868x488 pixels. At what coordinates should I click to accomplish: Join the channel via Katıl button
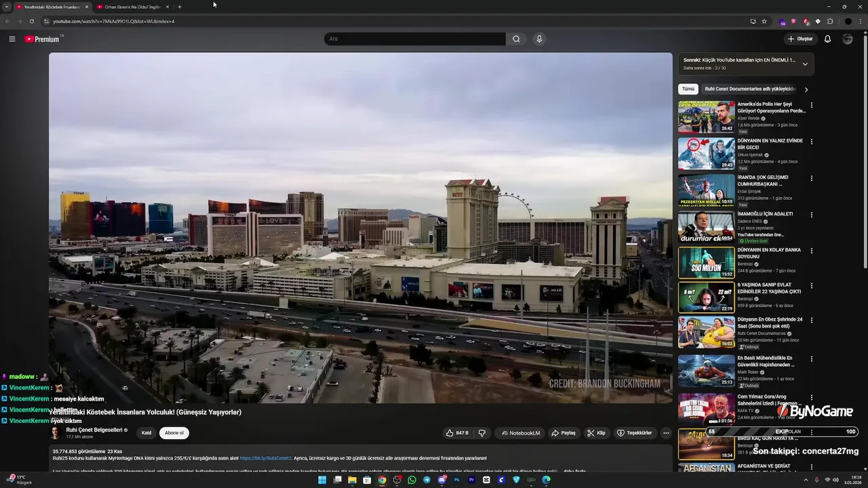pos(146,433)
